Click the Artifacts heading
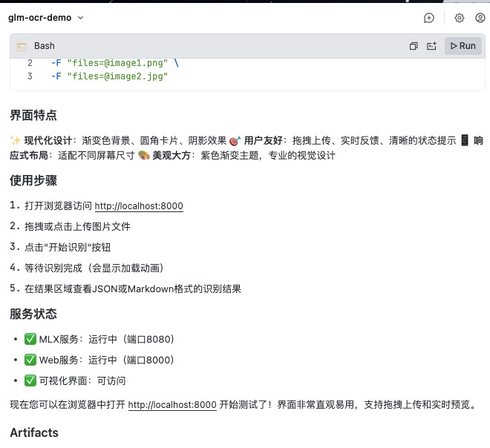 34,432
